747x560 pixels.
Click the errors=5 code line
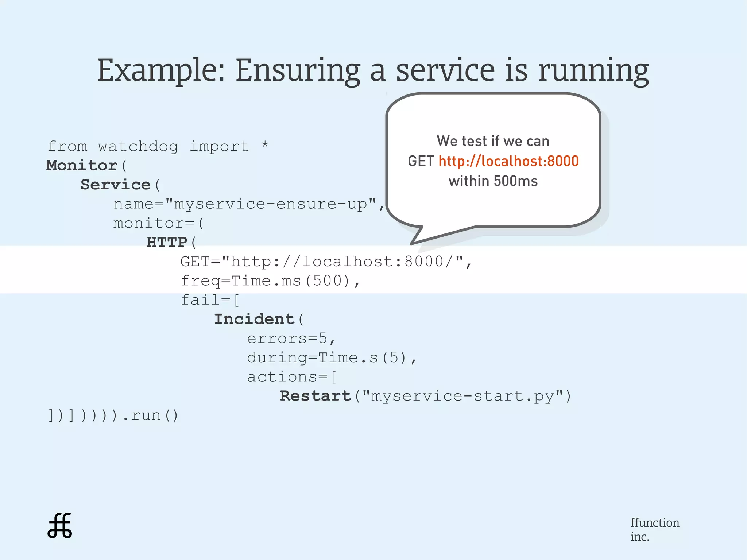tap(291, 338)
